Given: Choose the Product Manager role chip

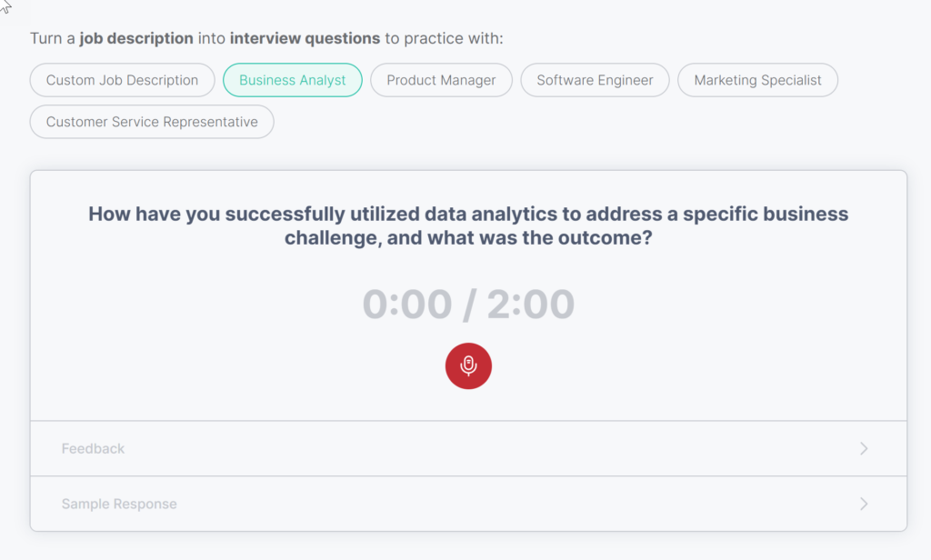Looking at the screenshot, I should (x=441, y=80).
